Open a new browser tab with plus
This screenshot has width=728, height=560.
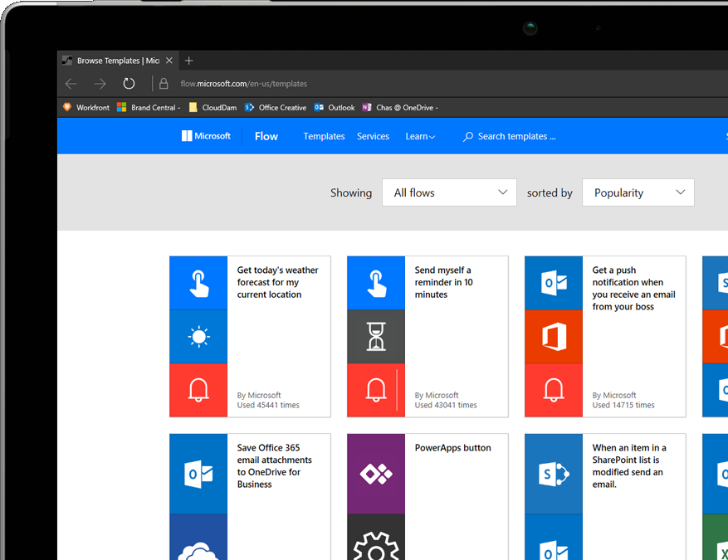click(189, 61)
